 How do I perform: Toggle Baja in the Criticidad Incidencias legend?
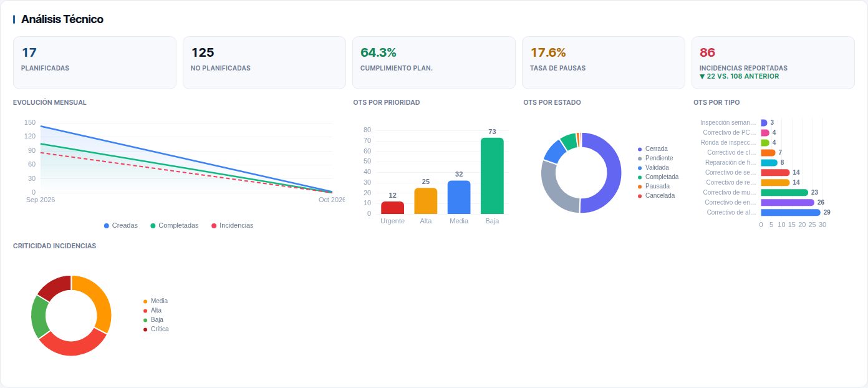153,320
